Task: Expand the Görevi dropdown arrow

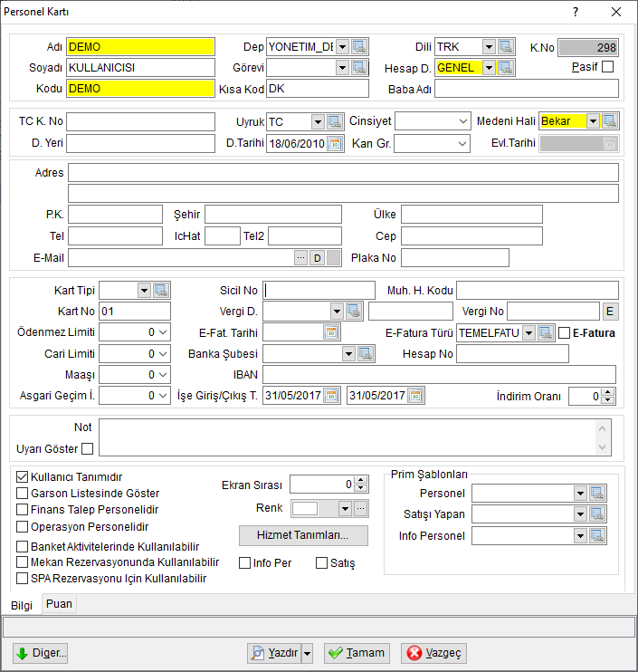Action: [343, 67]
